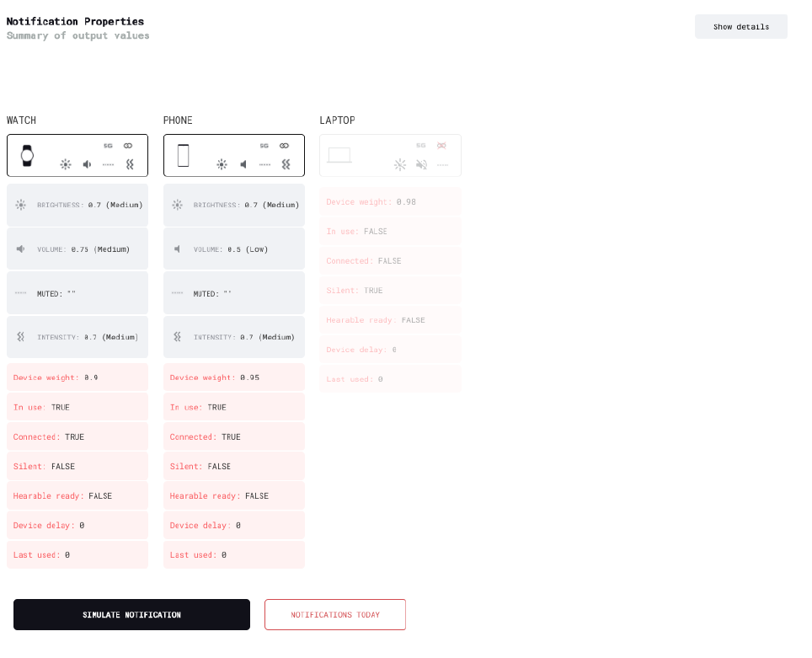Click the volume speaker icon in the Watch card
This screenshot has width=812, height=658.
click(x=87, y=165)
